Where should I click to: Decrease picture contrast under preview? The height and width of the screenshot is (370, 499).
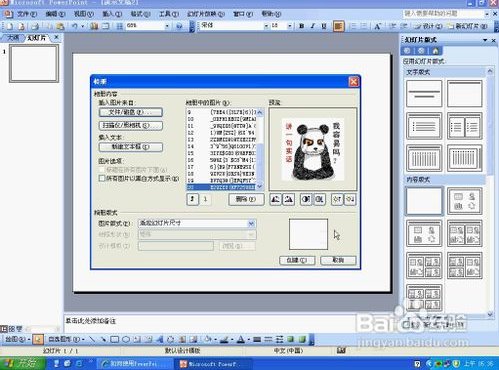[319, 199]
